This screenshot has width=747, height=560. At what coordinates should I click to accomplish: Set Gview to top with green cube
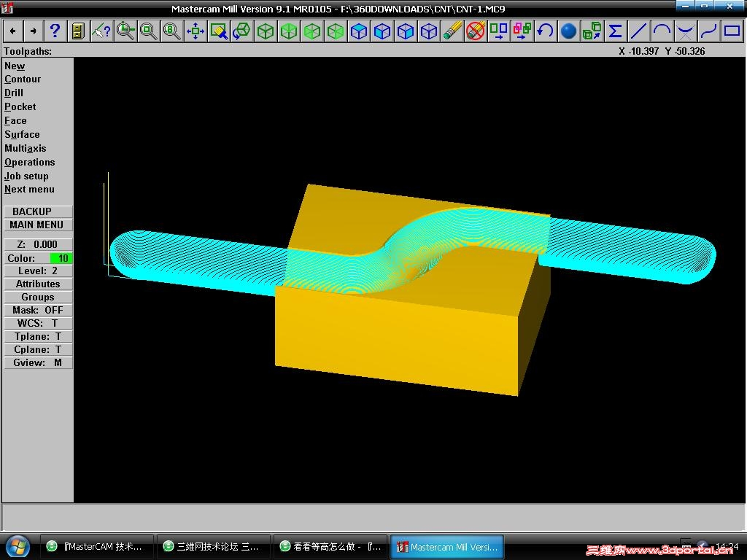pyautogui.click(x=289, y=31)
